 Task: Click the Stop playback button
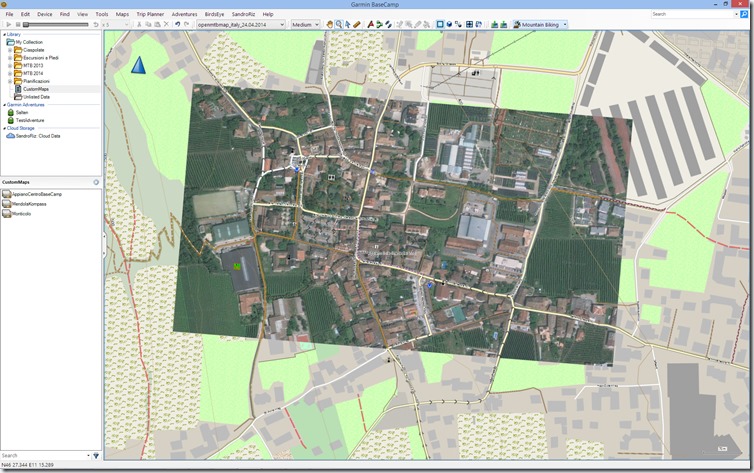[18, 25]
